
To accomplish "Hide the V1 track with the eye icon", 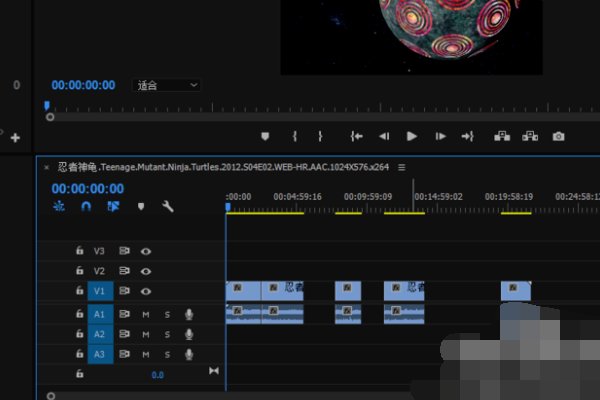I will (146, 291).
